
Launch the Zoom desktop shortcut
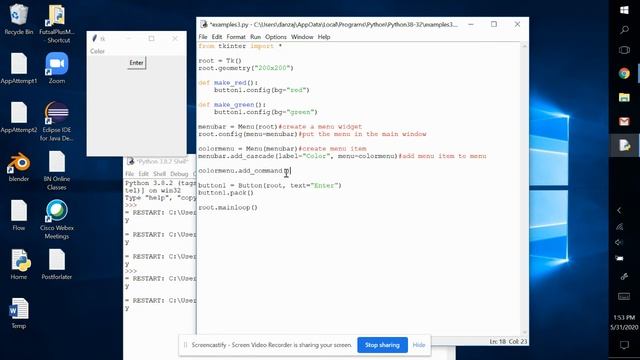coord(57,68)
